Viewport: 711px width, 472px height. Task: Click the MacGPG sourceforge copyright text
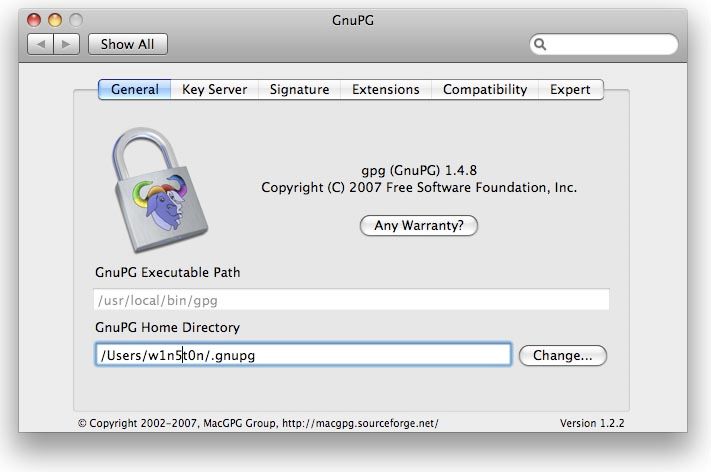tap(258, 423)
